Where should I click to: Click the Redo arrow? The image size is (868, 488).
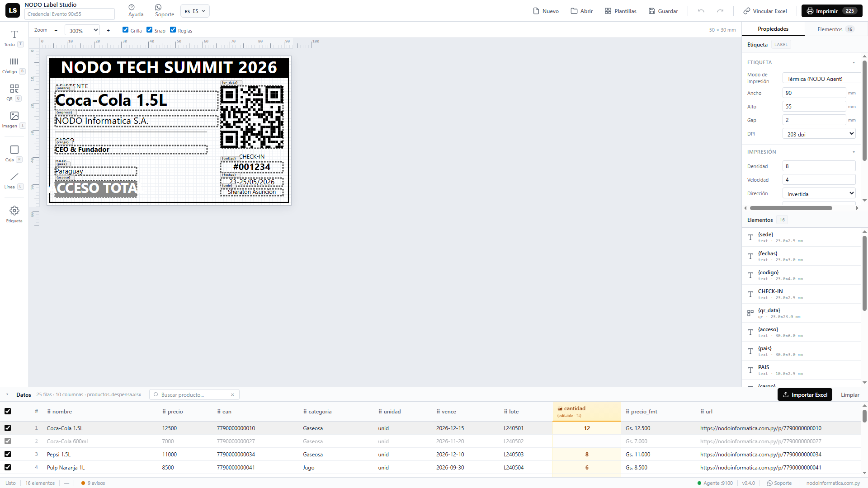click(720, 11)
